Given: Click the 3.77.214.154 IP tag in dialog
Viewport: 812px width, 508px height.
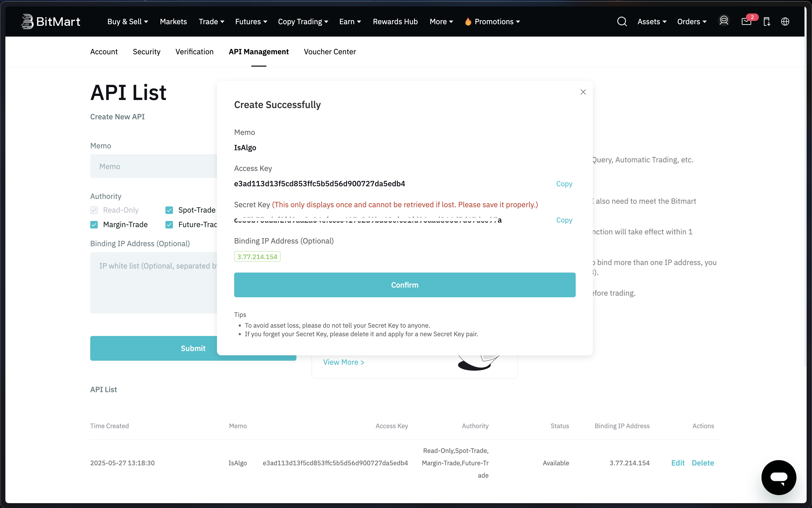Looking at the screenshot, I should tap(257, 257).
